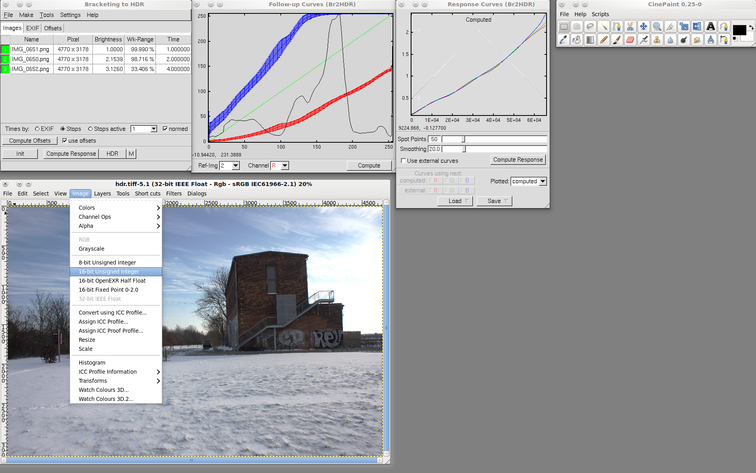Select the Paintbrush tool
This screenshot has height=473, width=756.
(x=617, y=40)
